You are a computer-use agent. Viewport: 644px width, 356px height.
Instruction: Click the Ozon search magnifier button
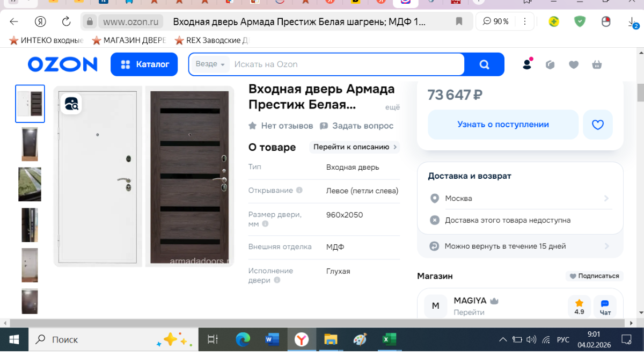[484, 65]
